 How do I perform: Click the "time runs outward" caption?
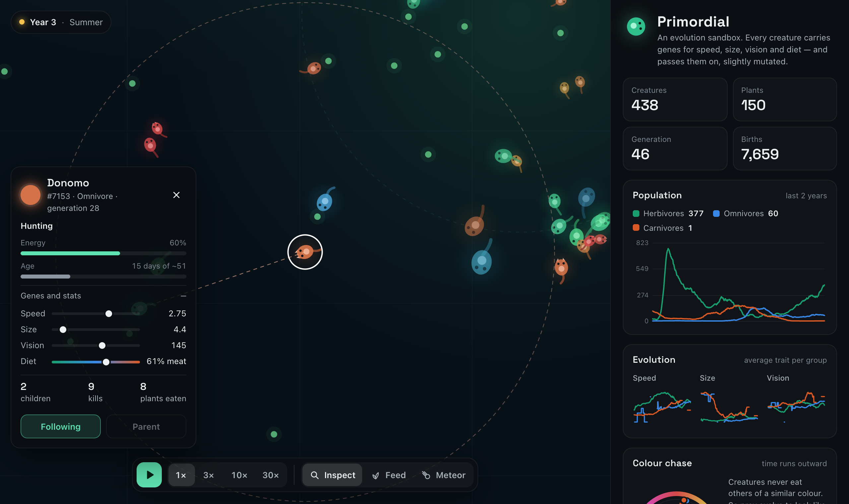[x=794, y=464]
